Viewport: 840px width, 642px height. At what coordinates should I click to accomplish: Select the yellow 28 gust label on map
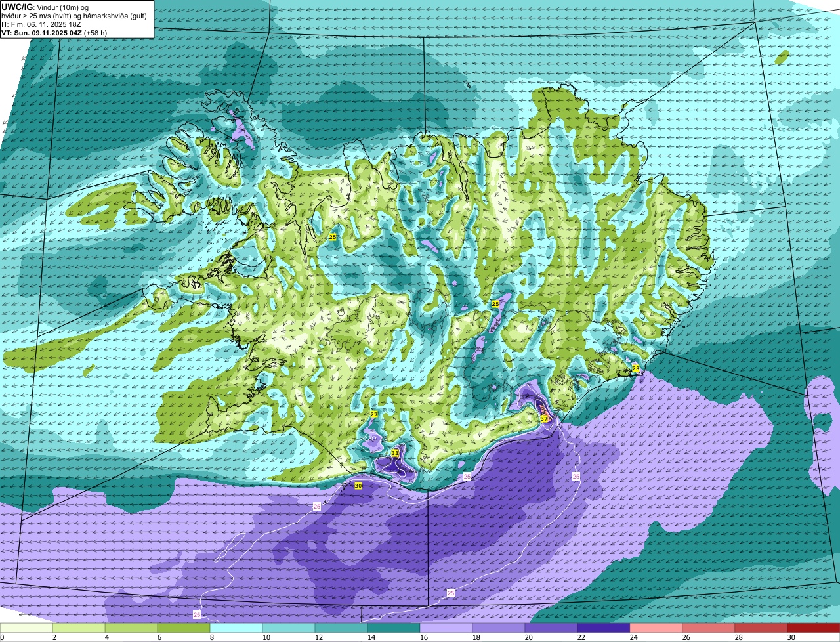tap(636, 369)
